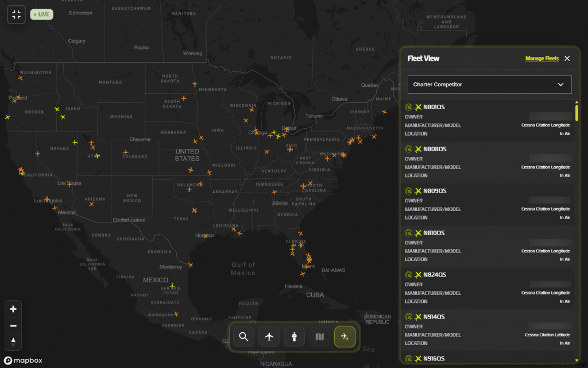Click the fleet list scrollbar thumb
This screenshot has width=588, height=368.
577,113
